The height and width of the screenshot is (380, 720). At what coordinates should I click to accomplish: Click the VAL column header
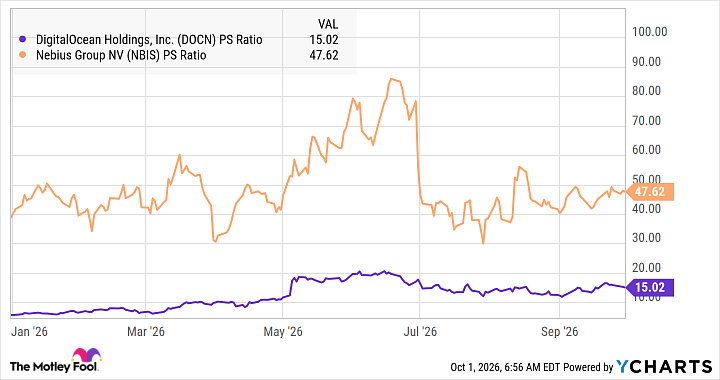click(328, 24)
